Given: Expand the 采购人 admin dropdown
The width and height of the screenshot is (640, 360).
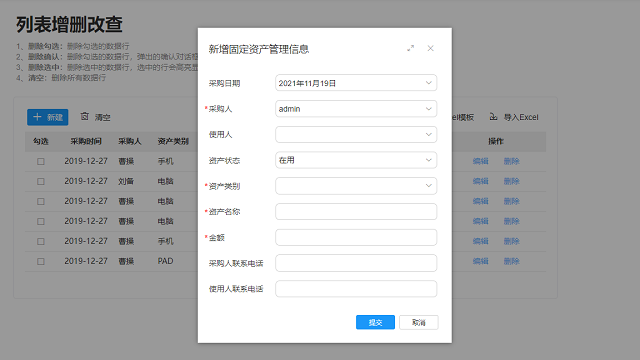Looking at the screenshot, I should click(429, 109).
